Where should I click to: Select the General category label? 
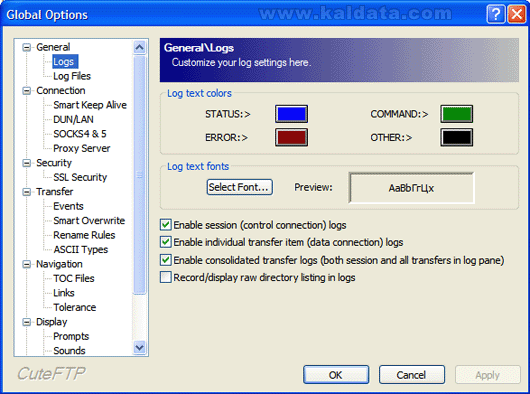tap(53, 47)
